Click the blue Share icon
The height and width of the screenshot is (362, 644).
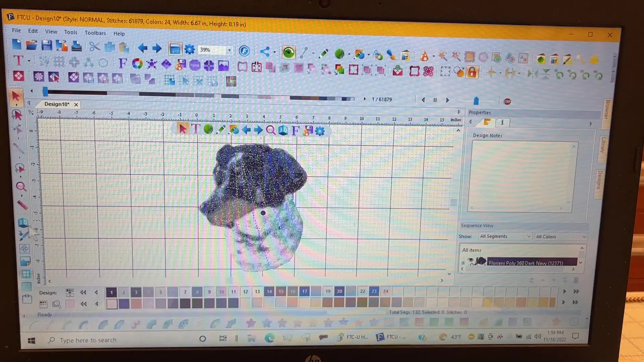(265, 51)
